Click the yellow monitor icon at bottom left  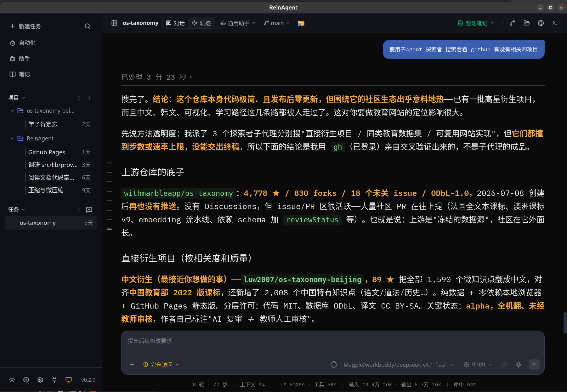coord(69,380)
